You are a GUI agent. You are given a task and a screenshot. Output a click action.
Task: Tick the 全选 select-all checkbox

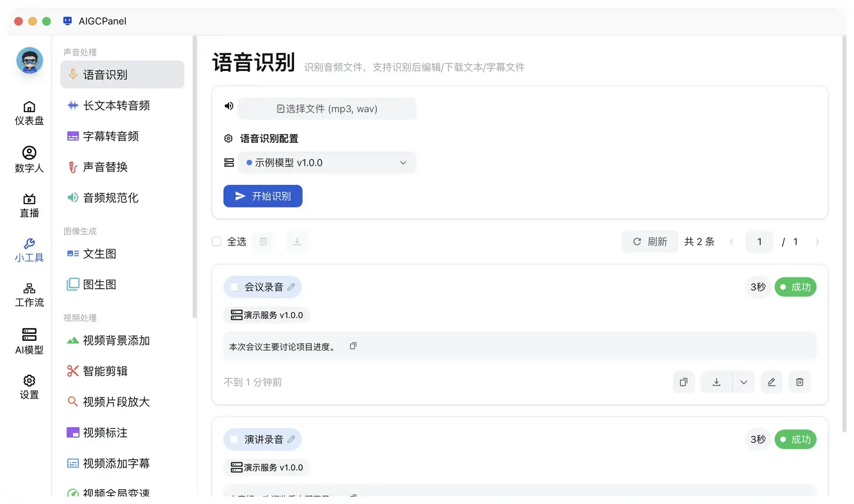[217, 242]
